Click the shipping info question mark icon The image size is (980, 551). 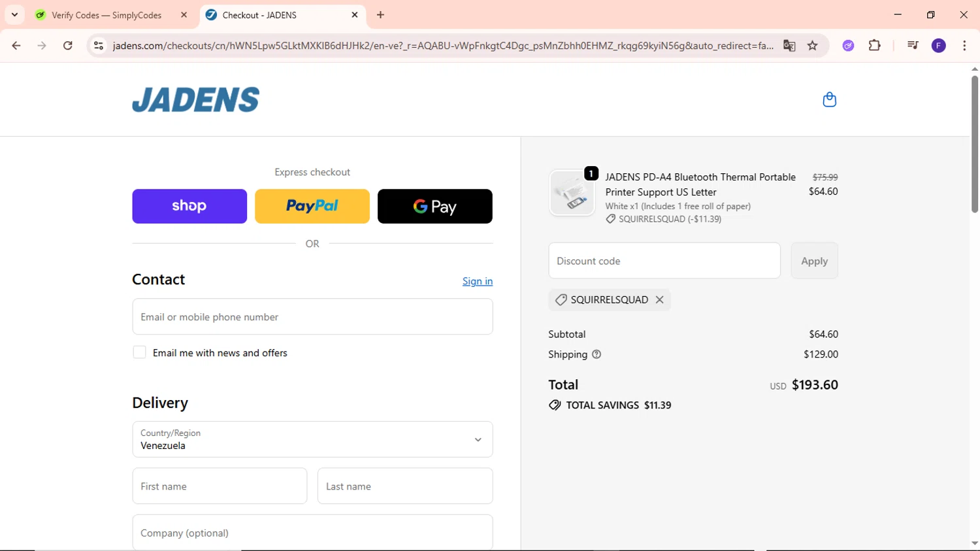pos(596,354)
